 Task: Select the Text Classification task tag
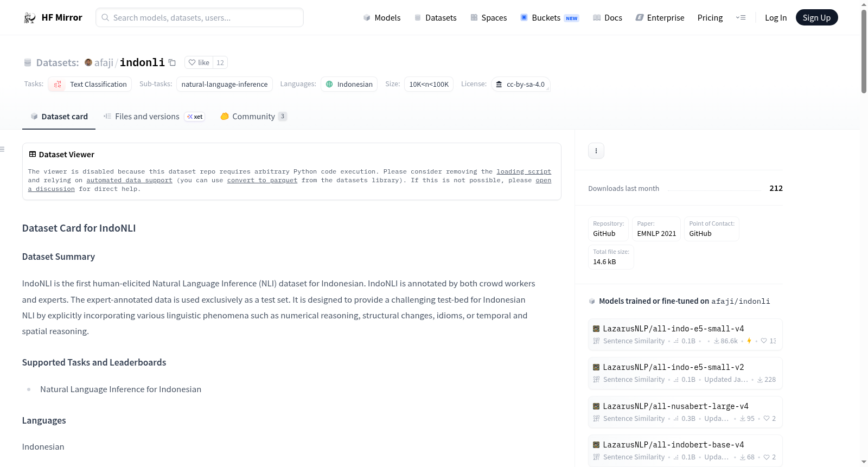pyautogui.click(x=90, y=84)
